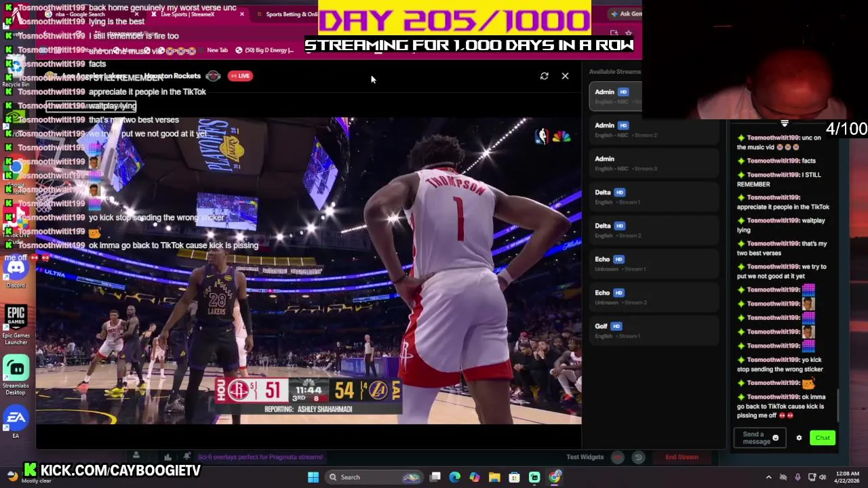Click chat message 'I STILL REMEMBER'
Screen dimensions: 868x488
coord(779,180)
